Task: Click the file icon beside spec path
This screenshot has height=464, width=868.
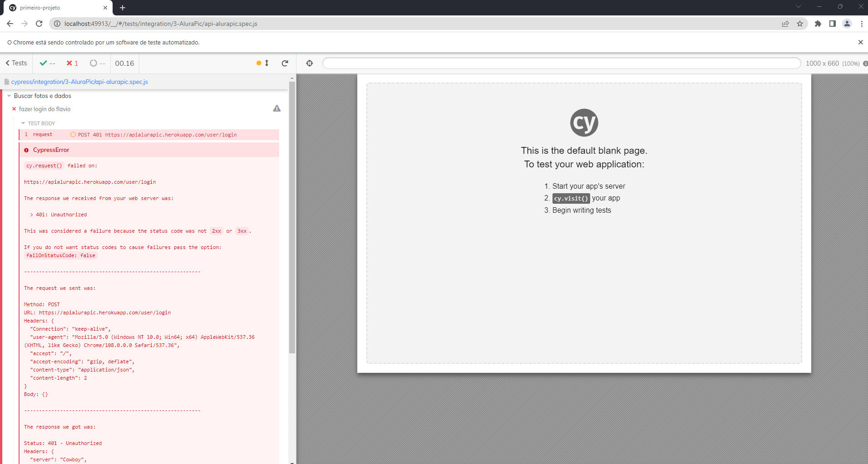Action: [7, 82]
